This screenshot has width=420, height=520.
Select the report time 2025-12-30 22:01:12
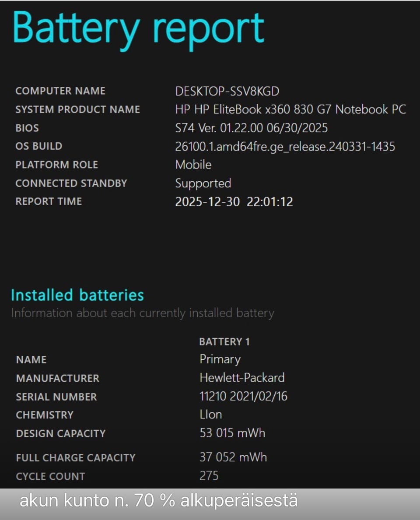234,202
